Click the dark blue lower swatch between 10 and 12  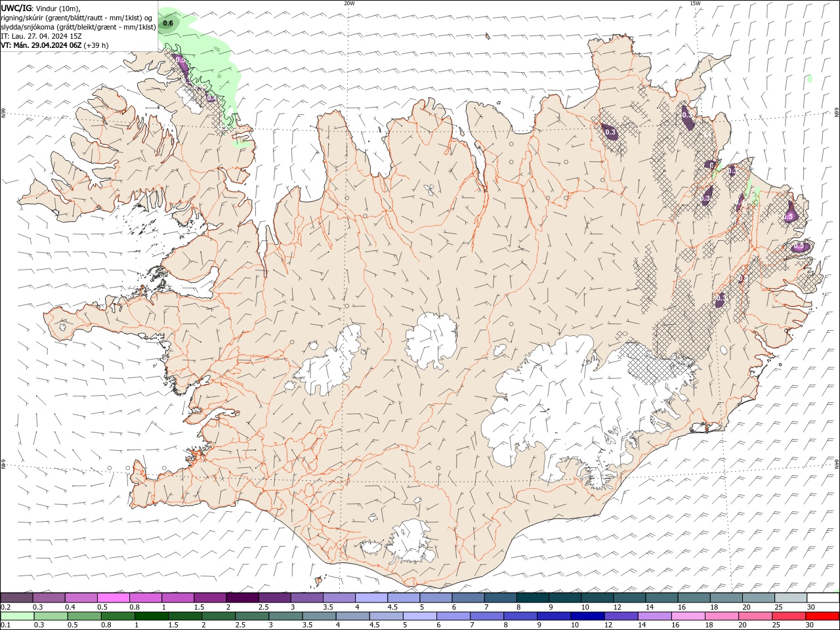tap(587, 616)
